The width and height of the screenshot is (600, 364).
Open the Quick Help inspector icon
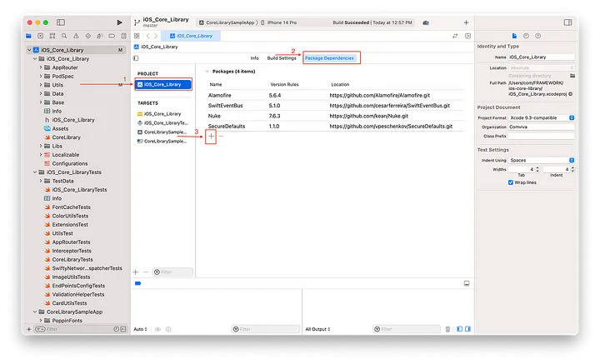tap(536, 36)
